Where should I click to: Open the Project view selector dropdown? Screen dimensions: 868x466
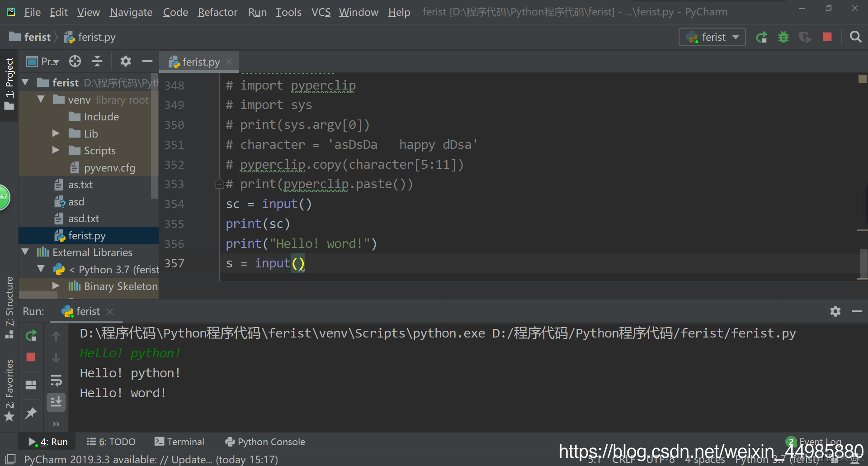43,61
